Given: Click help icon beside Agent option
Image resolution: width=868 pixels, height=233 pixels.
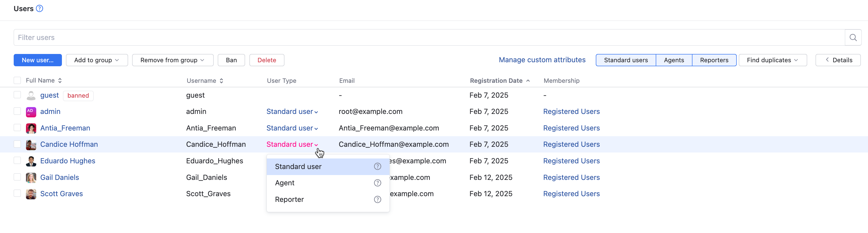Looking at the screenshot, I should pyautogui.click(x=378, y=183).
